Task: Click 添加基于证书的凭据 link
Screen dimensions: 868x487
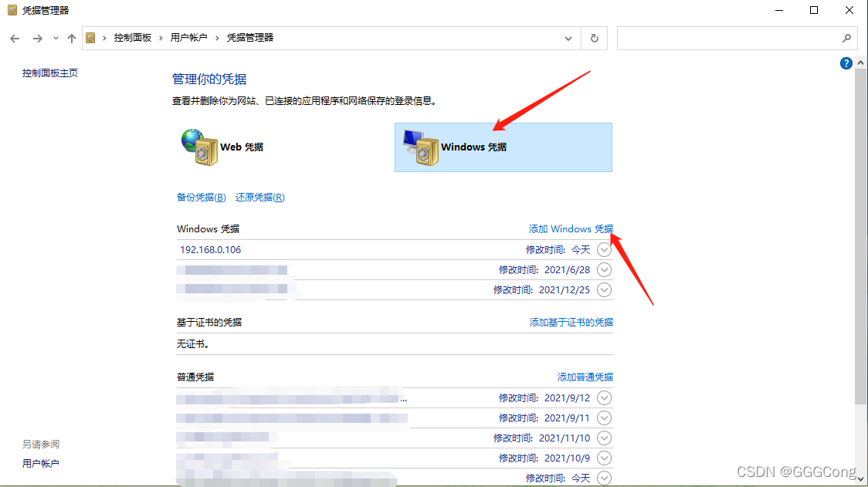Action: pos(571,322)
